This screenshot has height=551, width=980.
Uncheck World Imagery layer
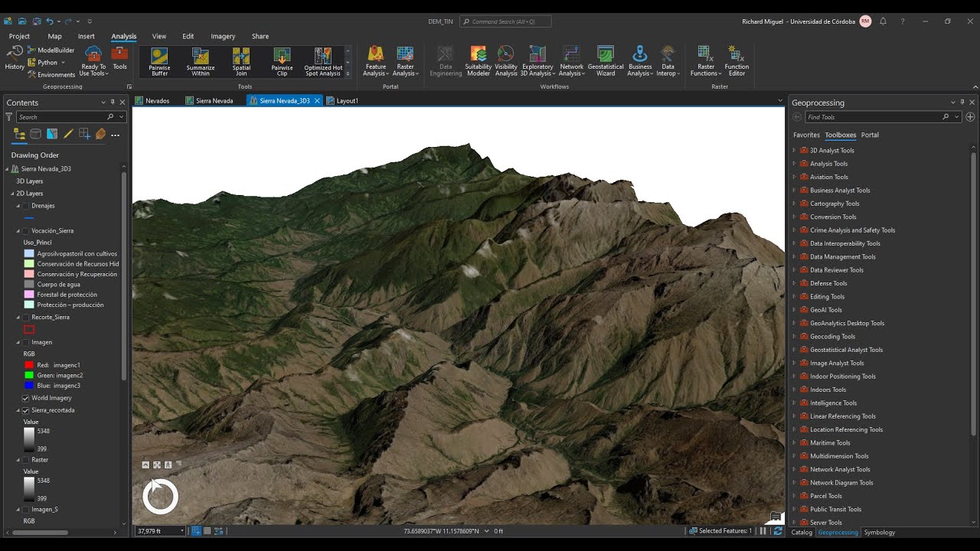(25, 398)
